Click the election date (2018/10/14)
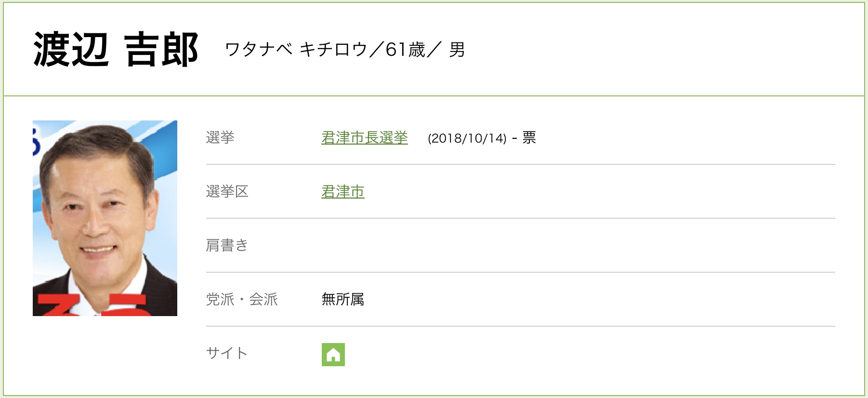The width and height of the screenshot is (868, 398). (x=467, y=138)
